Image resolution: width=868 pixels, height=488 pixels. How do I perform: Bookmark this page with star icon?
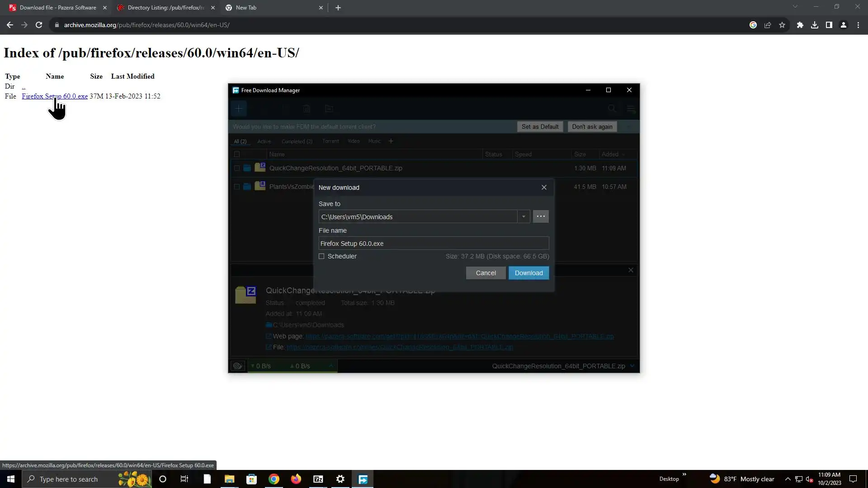click(782, 25)
